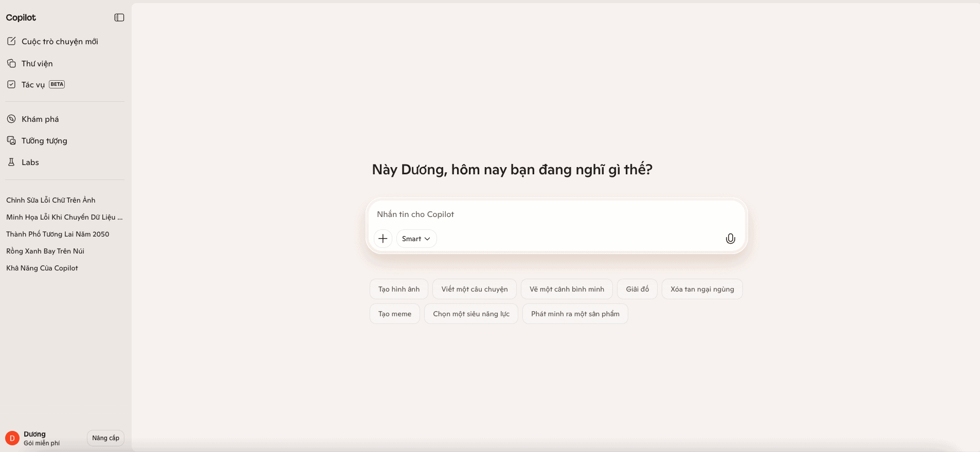980x452 pixels.
Task: Click the BETA badge next to Tác vụ
Action: click(x=57, y=84)
